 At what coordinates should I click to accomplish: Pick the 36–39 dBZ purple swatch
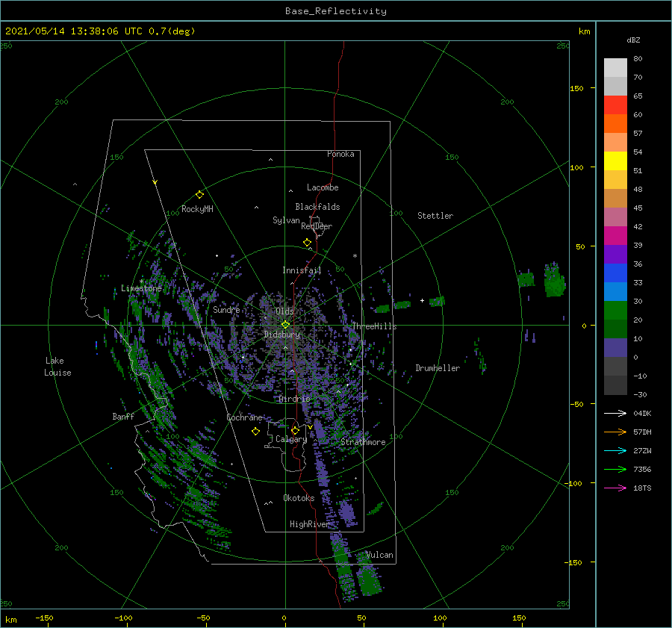coord(615,254)
